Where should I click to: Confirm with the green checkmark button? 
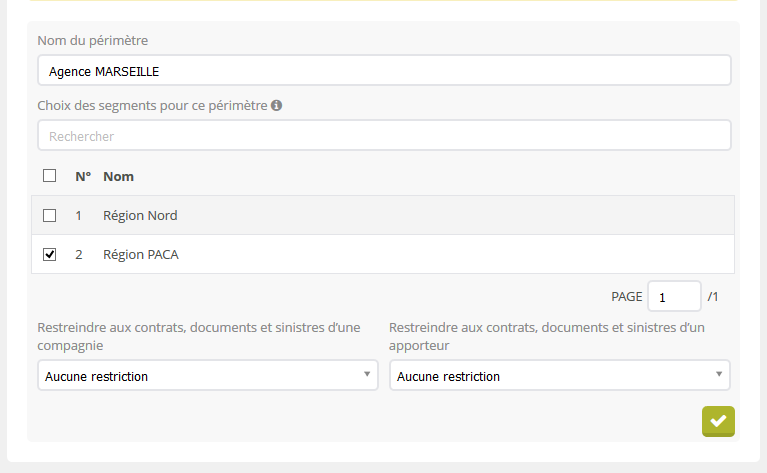point(718,422)
